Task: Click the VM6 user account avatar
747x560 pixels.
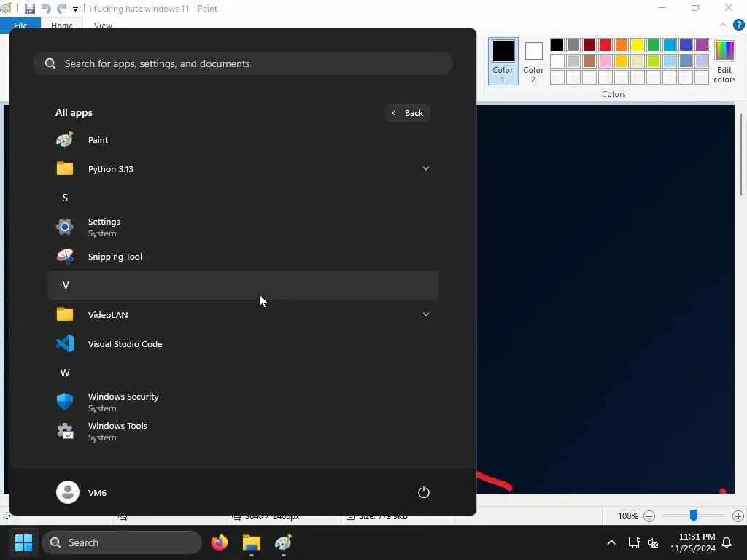Action: tap(68, 492)
